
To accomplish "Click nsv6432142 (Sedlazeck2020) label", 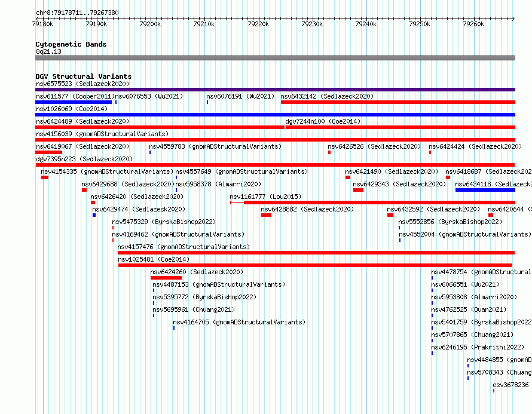I will 327,96.
